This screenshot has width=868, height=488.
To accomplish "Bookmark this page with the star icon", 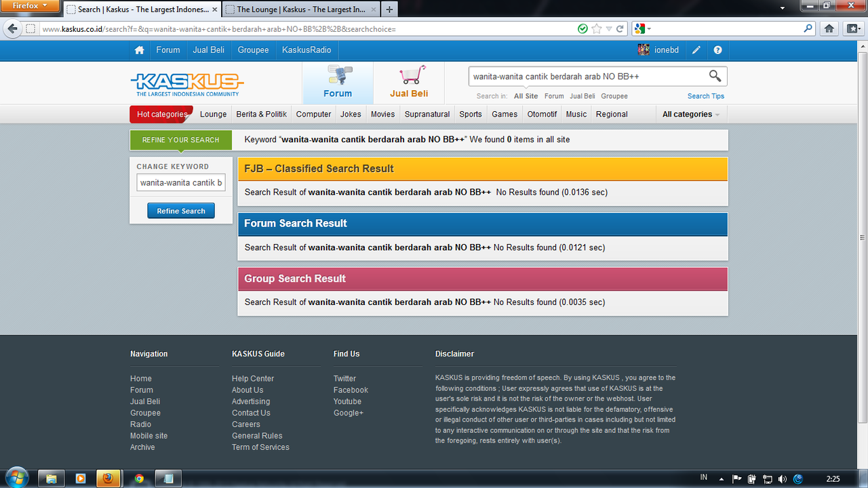I will tap(596, 29).
